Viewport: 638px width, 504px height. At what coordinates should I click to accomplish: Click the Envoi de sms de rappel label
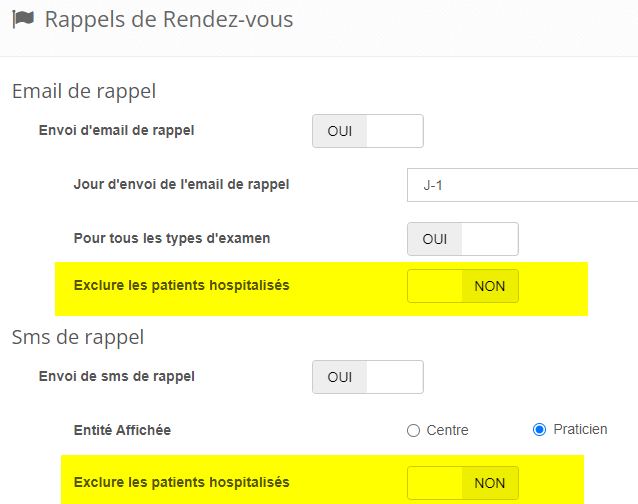click(x=116, y=376)
